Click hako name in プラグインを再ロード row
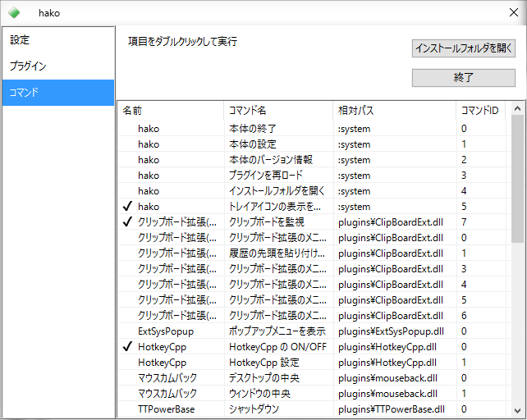527x420 pixels. tap(149, 176)
